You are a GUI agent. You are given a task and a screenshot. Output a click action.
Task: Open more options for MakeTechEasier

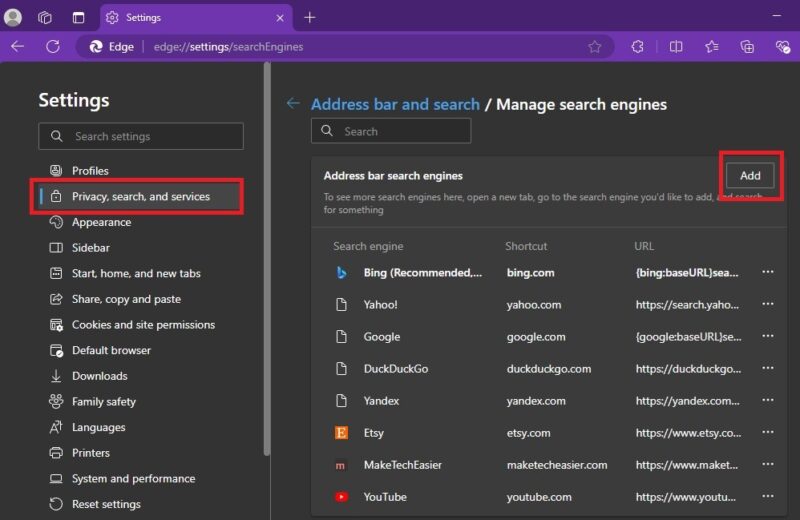(768, 464)
